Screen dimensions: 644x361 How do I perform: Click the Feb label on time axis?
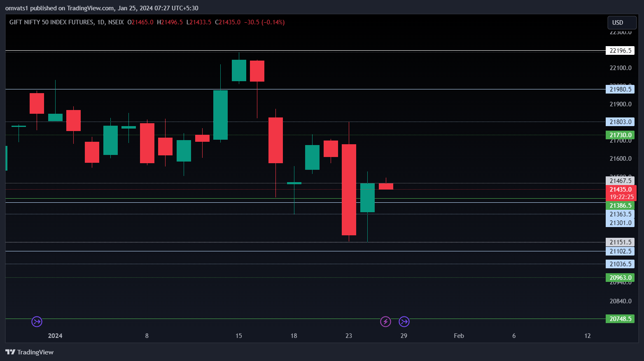[x=459, y=335]
